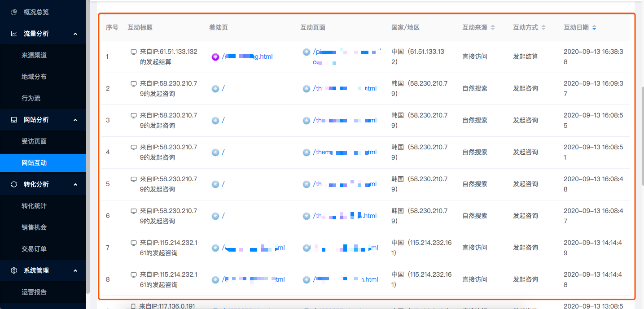The width and height of the screenshot is (644, 309).
Task: Go to the 销售机会 page
Action: click(x=34, y=227)
